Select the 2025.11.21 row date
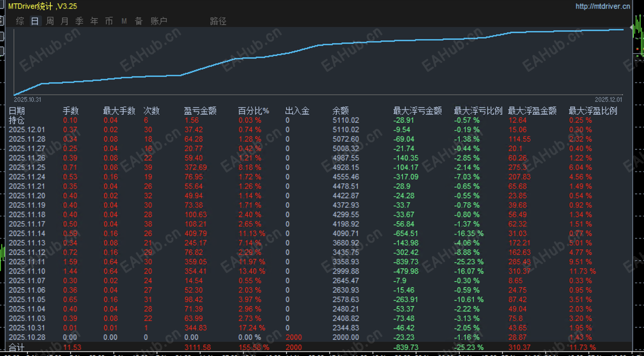Viewport: 644px width, 356px height. tap(27, 186)
